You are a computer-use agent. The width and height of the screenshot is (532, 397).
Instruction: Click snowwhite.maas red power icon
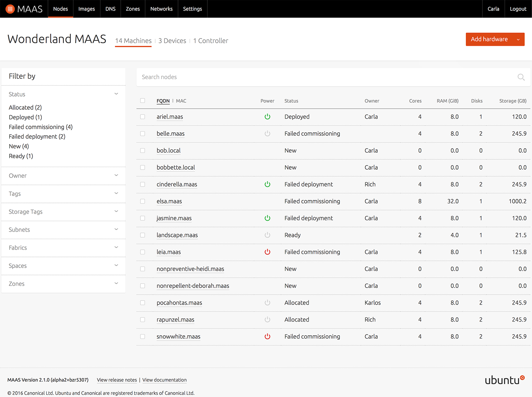click(267, 336)
